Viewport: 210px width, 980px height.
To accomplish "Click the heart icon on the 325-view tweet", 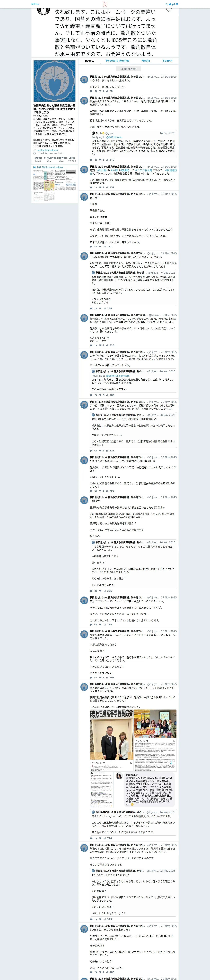I will [x=100, y=919].
